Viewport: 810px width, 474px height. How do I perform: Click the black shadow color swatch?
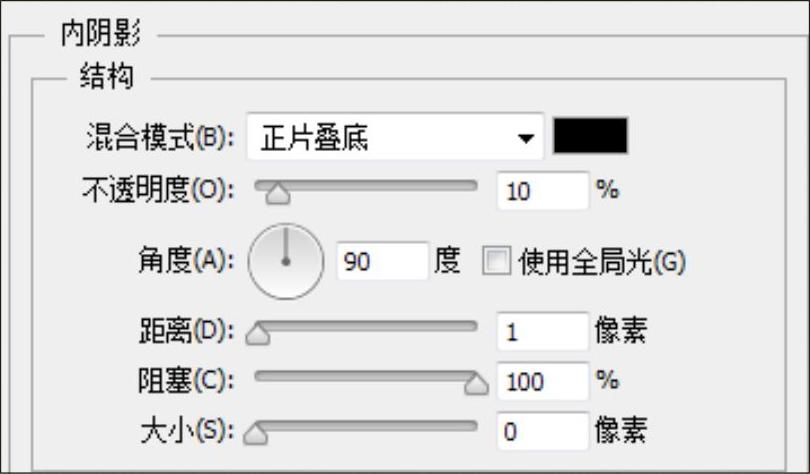pos(590,137)
